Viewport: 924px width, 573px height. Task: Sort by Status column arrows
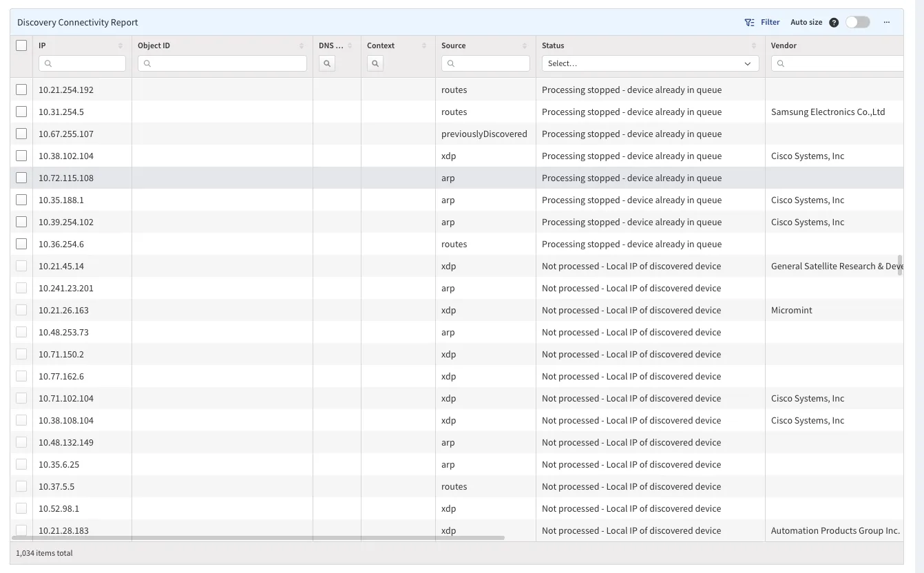coord(754,46)
